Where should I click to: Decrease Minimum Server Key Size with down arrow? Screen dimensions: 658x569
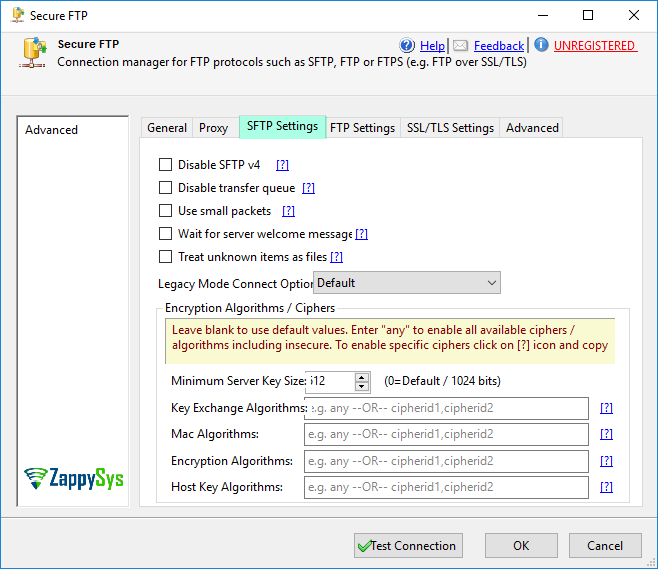point(362,386)
